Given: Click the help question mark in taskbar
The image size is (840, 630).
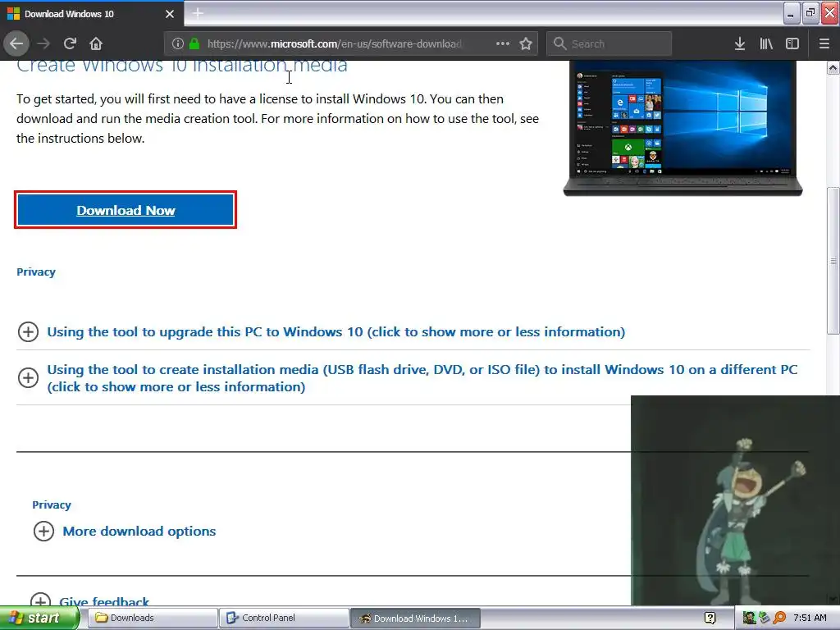Looking at the screenshot, I should click(710, 619).
